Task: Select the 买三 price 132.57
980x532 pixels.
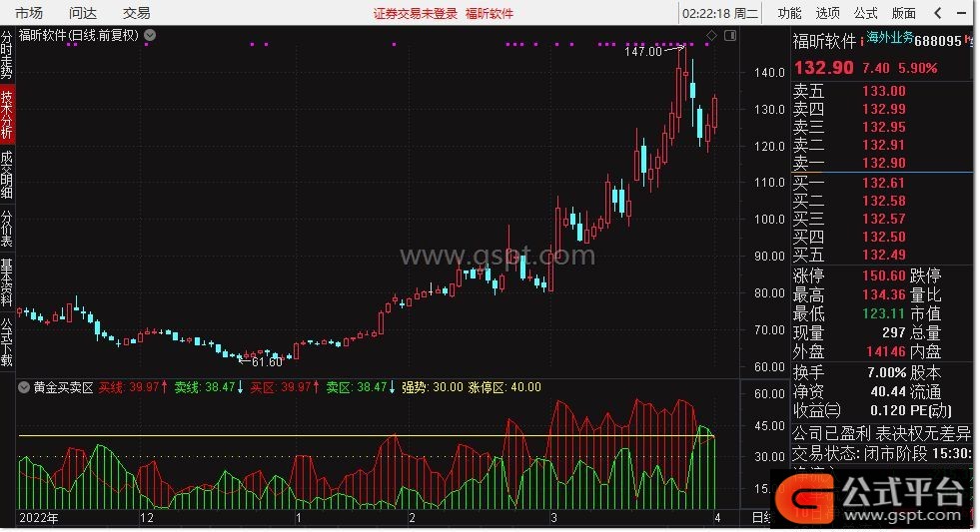Action: pyautogui.click(x=884, y=220)
